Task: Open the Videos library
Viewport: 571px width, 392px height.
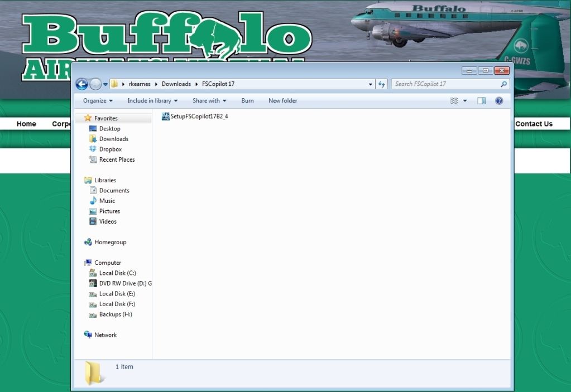Action: [108, 221]
